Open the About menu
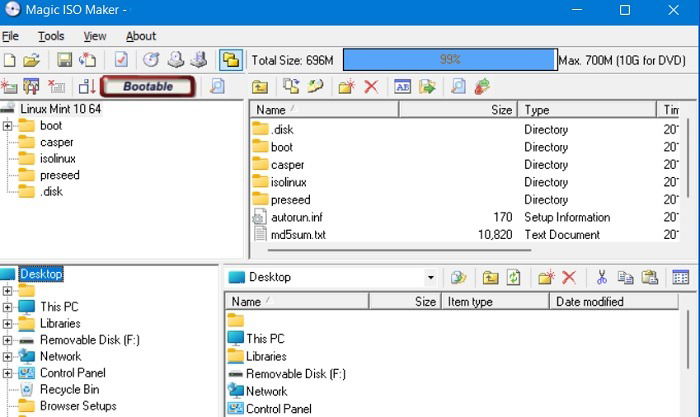 141,36
